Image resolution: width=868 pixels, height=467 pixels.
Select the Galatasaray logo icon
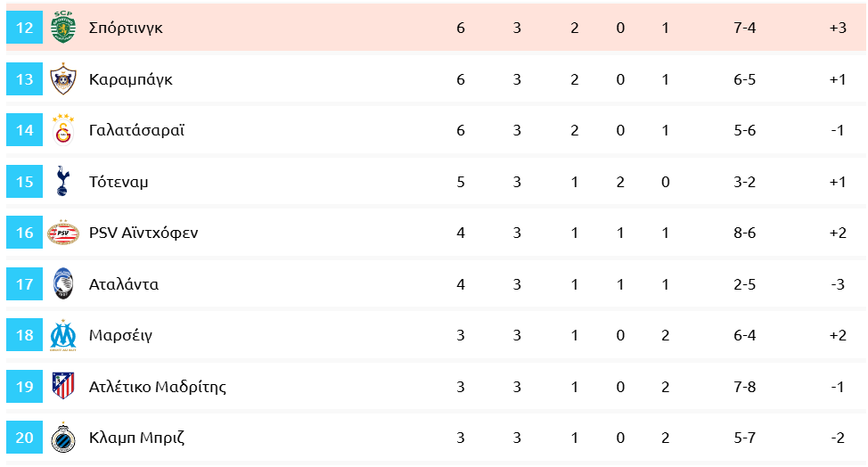click(62, 130)
